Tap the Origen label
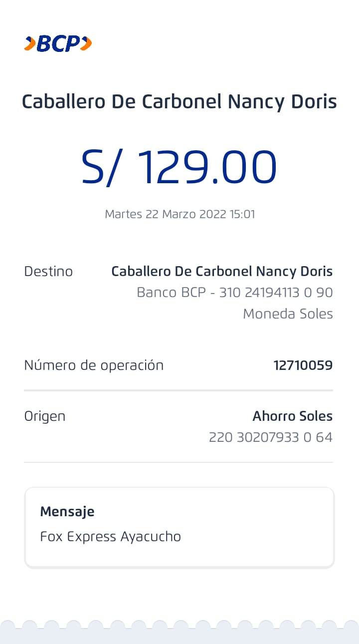The height and width of the screenshot is (644, 359). pyautogui.click(x=45, y=416)
